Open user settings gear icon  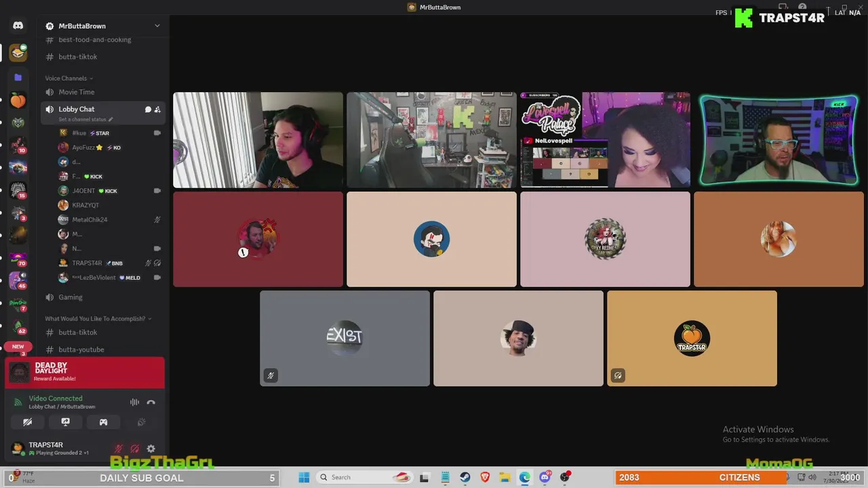pyautogui.click(x=151, y=449)
